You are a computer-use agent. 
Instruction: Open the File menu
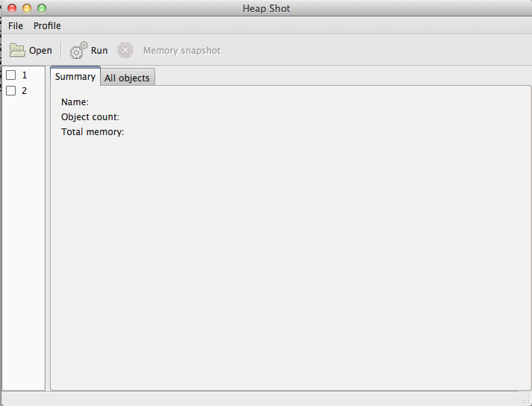tap(16, 26)
